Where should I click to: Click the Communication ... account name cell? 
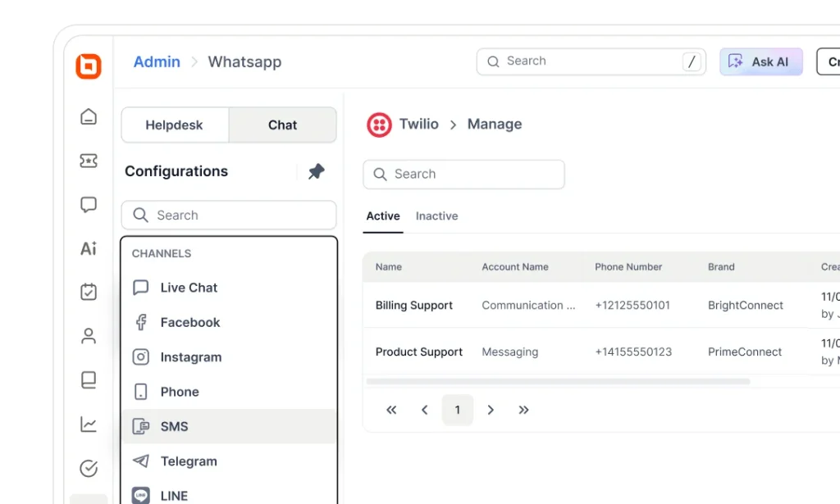[x=528, y=305]
